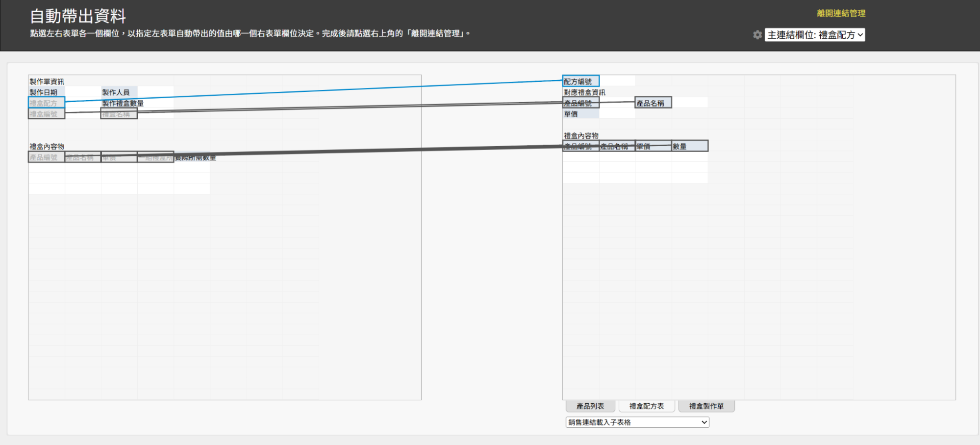Switch to the 禮盒配方表 tab
980x445 pixels.
pos(647,406)
